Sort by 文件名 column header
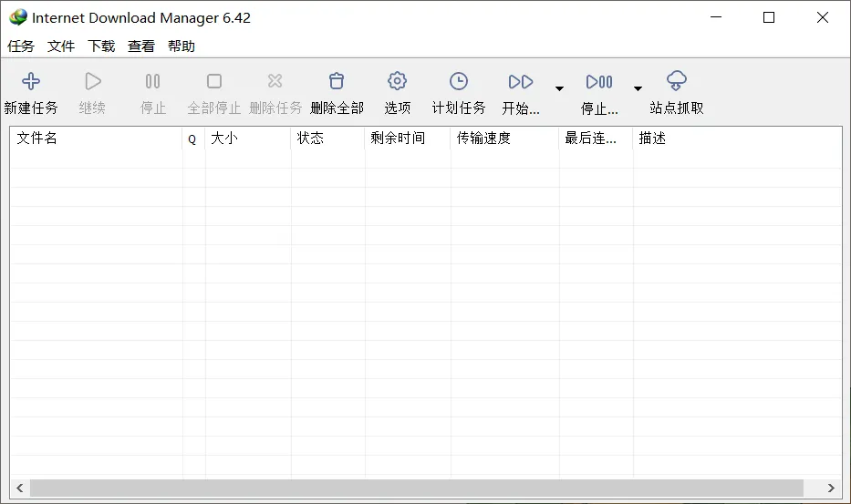The width and height of the screenshot is (851, 504). click(96, 139)
